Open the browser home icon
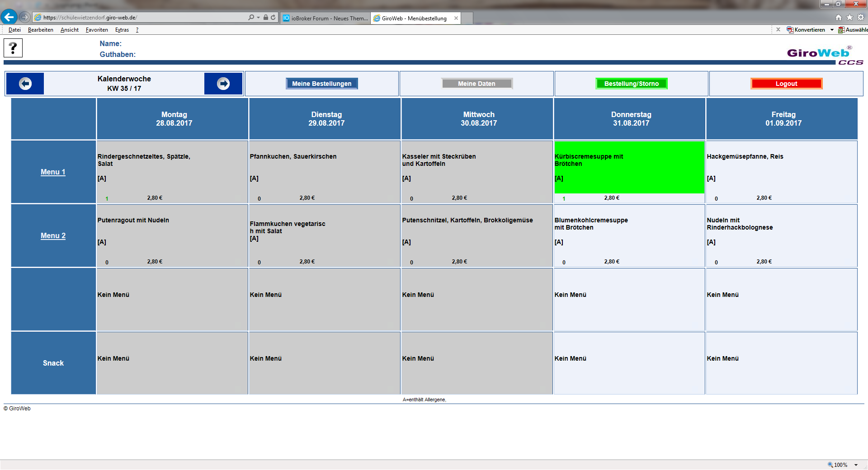The height and width of the screenshot is (470, 868). (839, 18)
